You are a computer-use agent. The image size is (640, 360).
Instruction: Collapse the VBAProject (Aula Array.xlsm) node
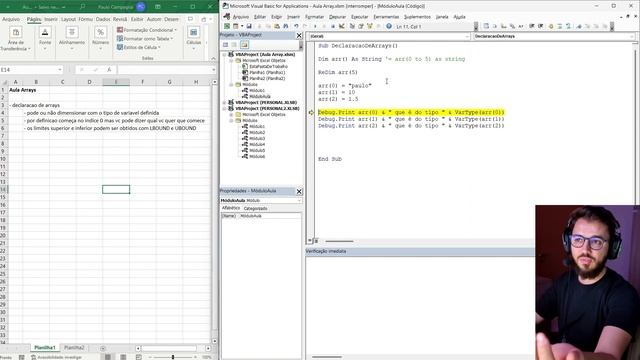[224, 54]
